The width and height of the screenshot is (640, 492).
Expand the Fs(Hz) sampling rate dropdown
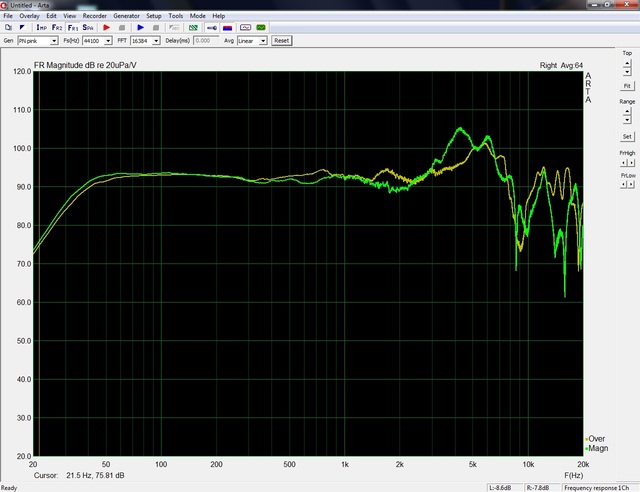coord(111,41)
